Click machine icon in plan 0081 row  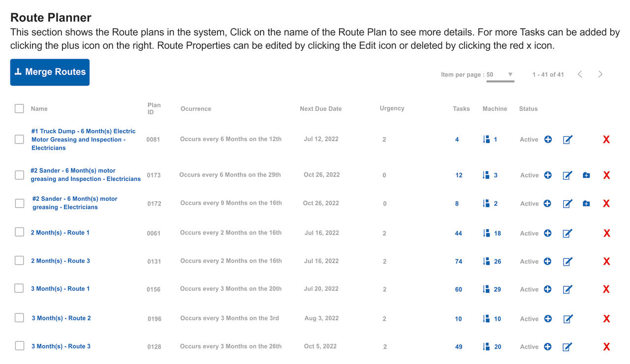(486, 139)
